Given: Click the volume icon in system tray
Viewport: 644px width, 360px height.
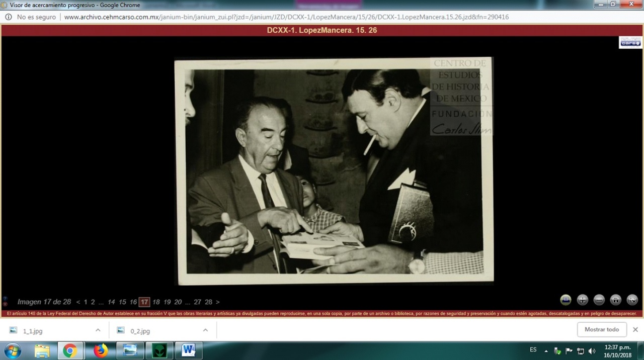Looking at the screenshot, I should coord(592,351).
